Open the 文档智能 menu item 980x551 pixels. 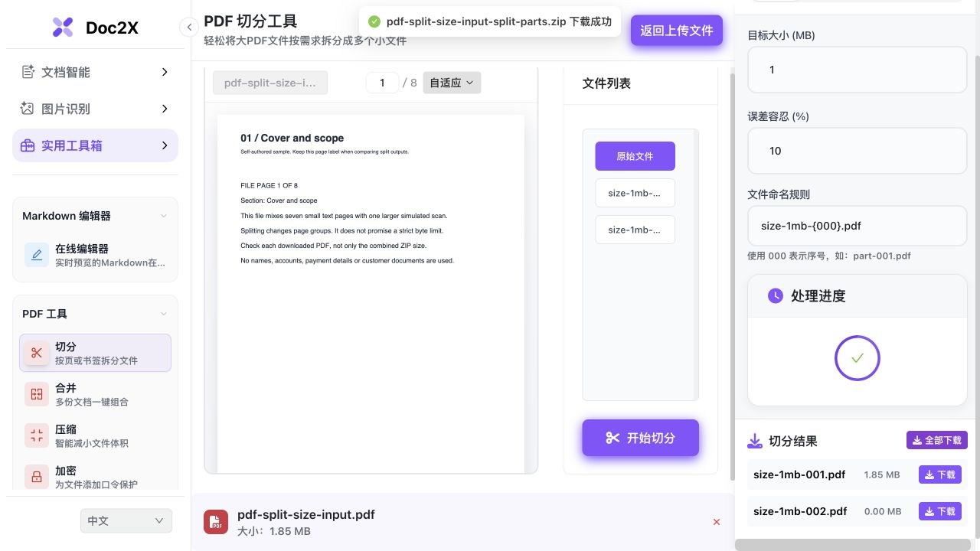pyautogui.click(x=95, y=72)
